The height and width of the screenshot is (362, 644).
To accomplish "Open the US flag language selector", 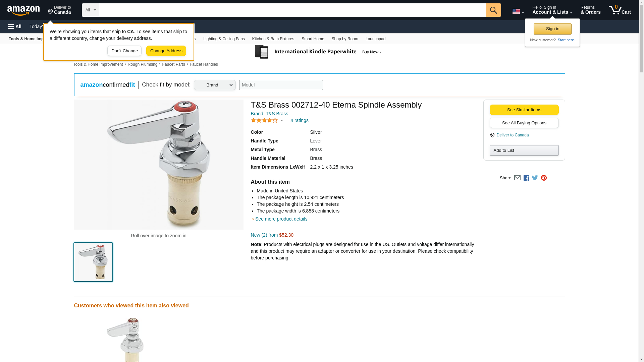I will click(x=518, y=11).
